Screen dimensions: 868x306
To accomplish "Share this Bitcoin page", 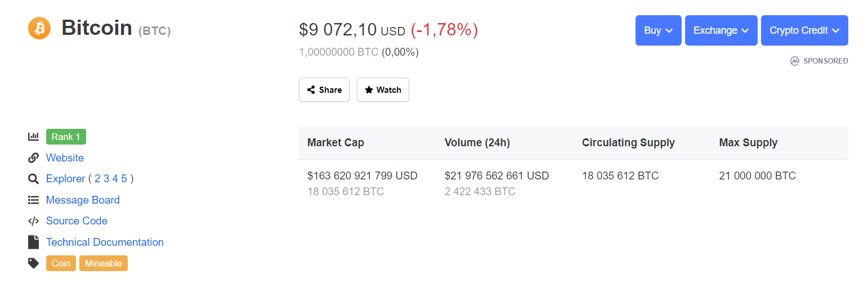I will click(324, 90).
